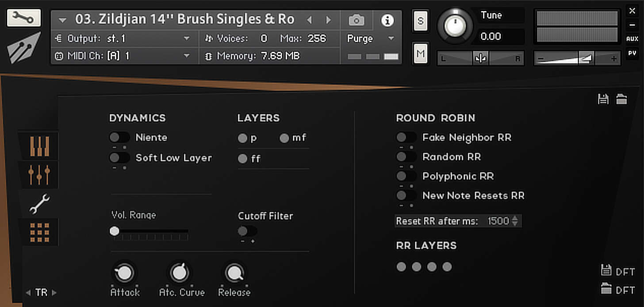
Task: Click the Reset RR 1500 value field
Action: tap(498, 221)
